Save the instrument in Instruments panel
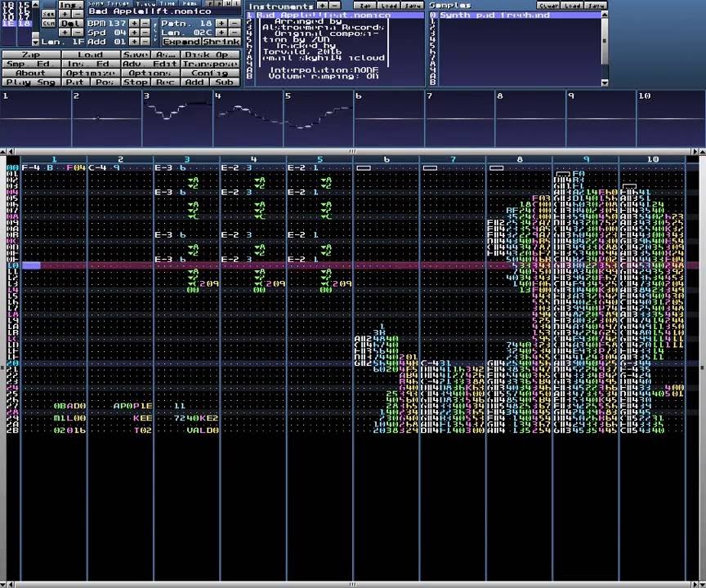 (413, 6)
